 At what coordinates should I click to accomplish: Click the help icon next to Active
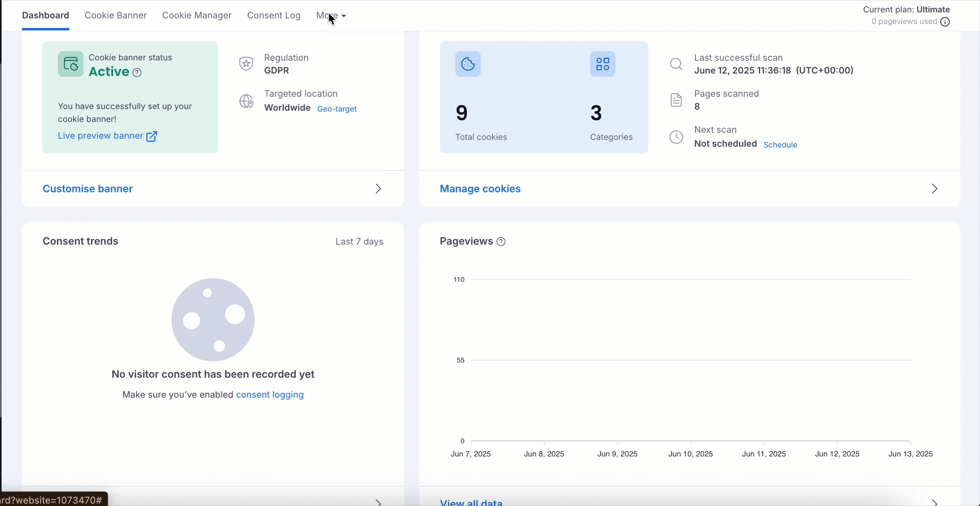(137, 73)
